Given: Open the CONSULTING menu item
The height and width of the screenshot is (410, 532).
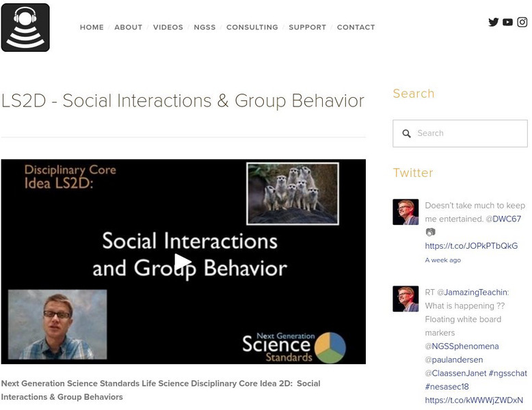Looking at the screenshot, I should pos(252,27).
